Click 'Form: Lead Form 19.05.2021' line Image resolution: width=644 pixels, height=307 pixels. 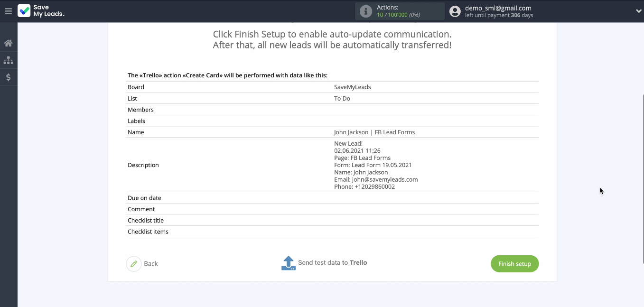coord(373,165)
